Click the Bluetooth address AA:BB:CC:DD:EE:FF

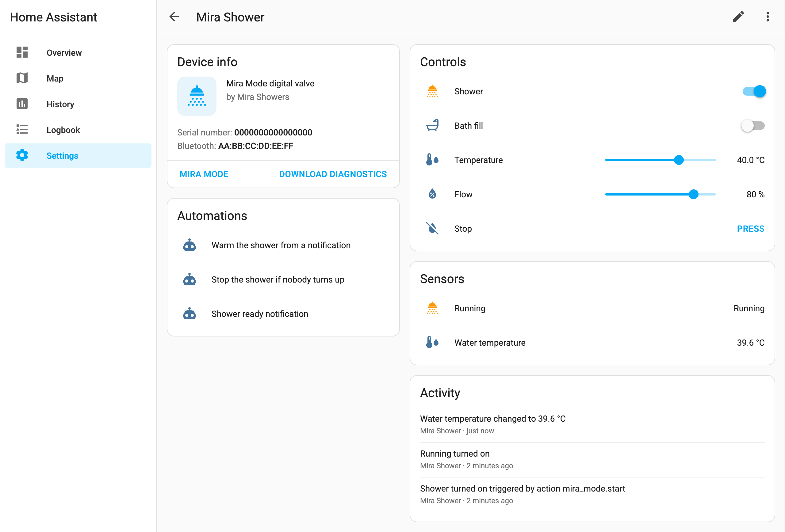coord(256,146)
